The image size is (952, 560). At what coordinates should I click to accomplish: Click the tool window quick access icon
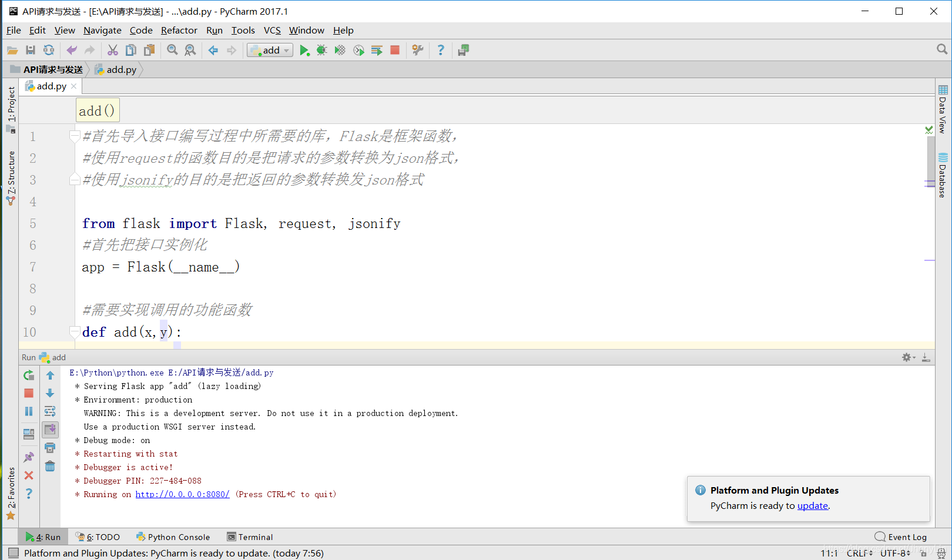coord(13,553)
